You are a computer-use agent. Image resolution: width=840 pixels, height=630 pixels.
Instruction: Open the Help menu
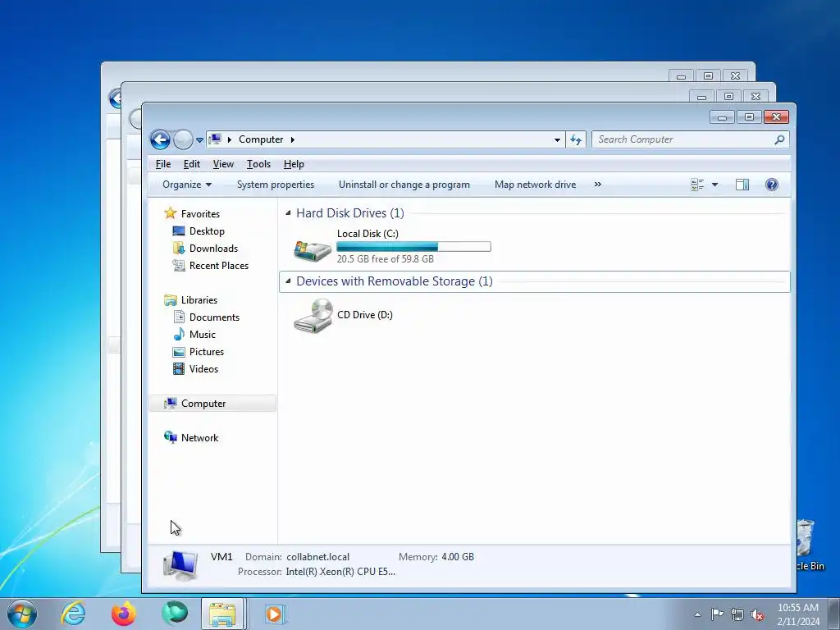[294, 164]
